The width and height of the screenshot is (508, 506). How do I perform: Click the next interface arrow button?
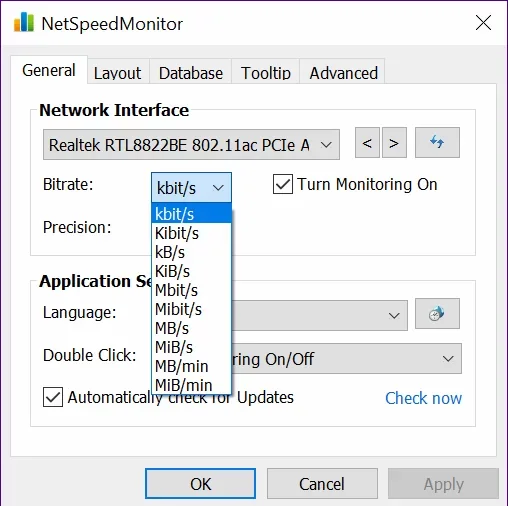click(x=394, y=142)
